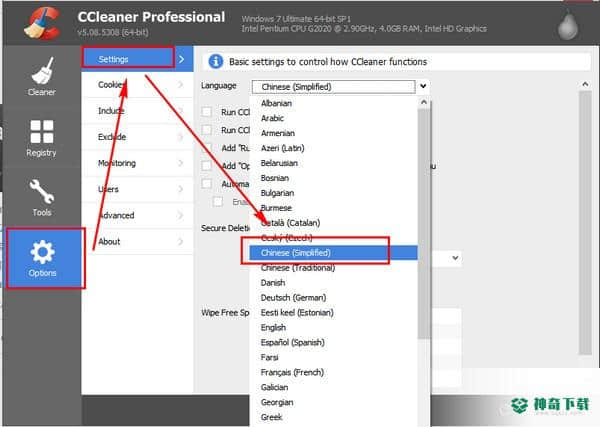Choose Català (Catalan) language
Viewport: 600px width, 427px height.
point(333,223)
